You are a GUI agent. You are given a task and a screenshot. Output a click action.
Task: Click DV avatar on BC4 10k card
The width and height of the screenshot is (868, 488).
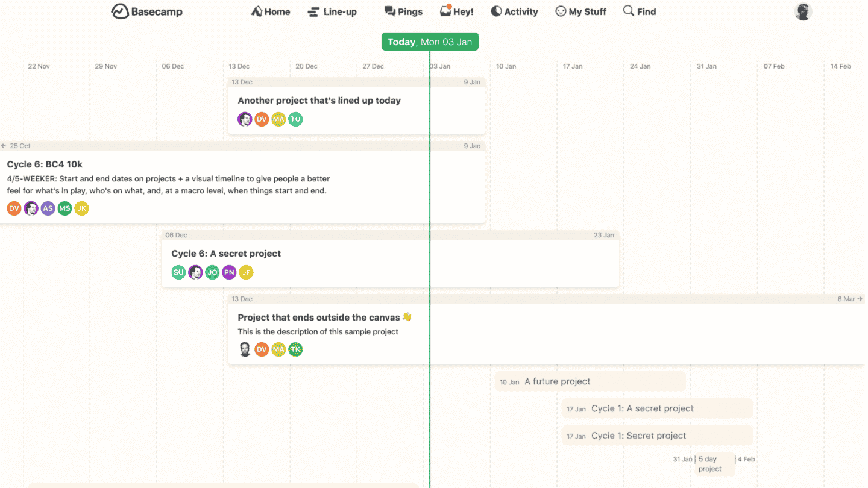[x=14, y=208]
